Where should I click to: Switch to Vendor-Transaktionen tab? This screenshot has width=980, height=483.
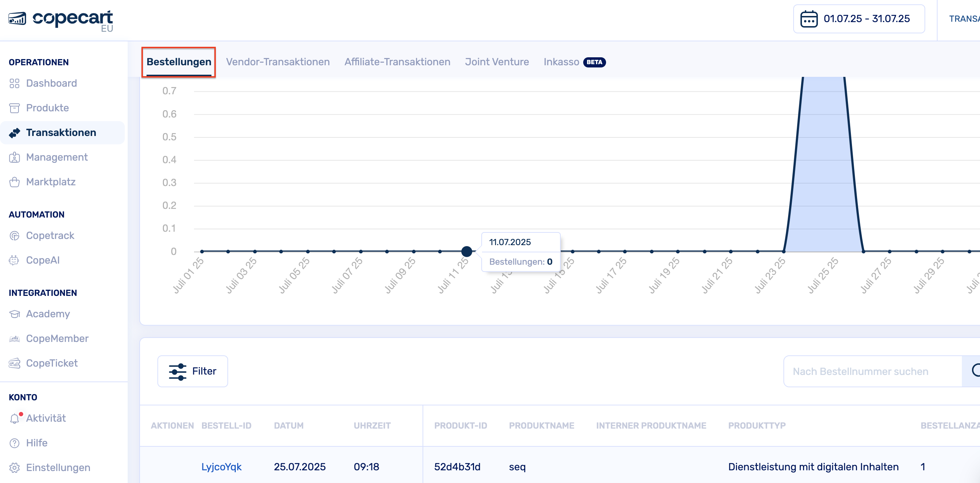tap(278, 62)
